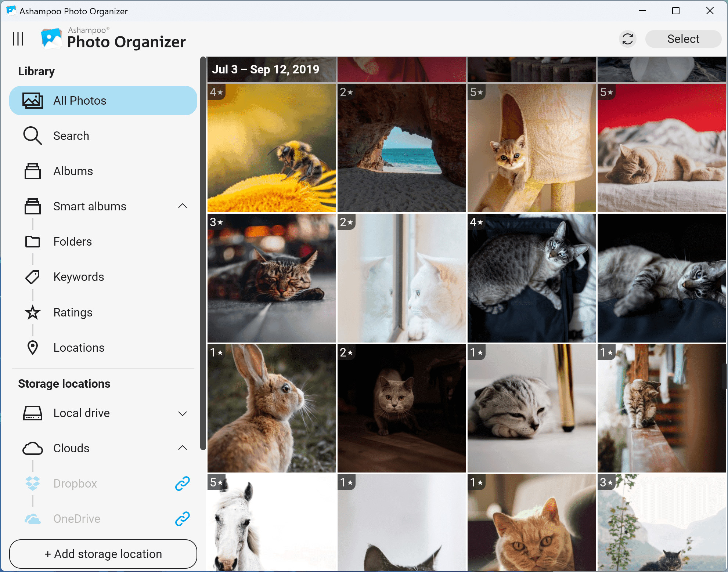Click the sidebar vertical scrollbar
Screen dimensions: 728x572
(x=203, y=253)
